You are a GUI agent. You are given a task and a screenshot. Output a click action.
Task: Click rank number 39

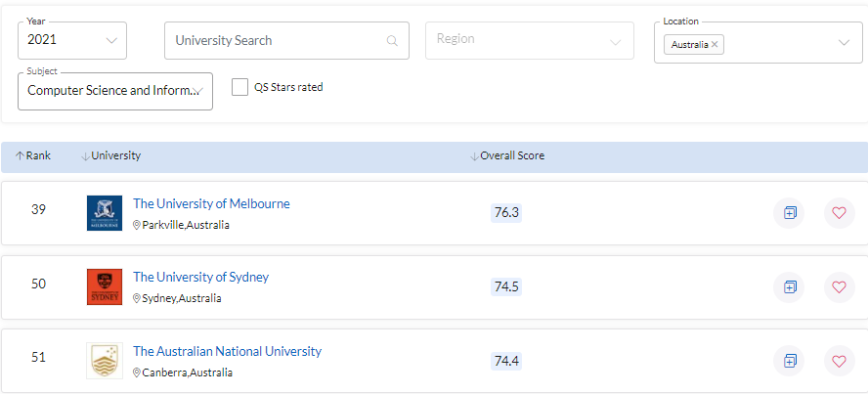38,210
